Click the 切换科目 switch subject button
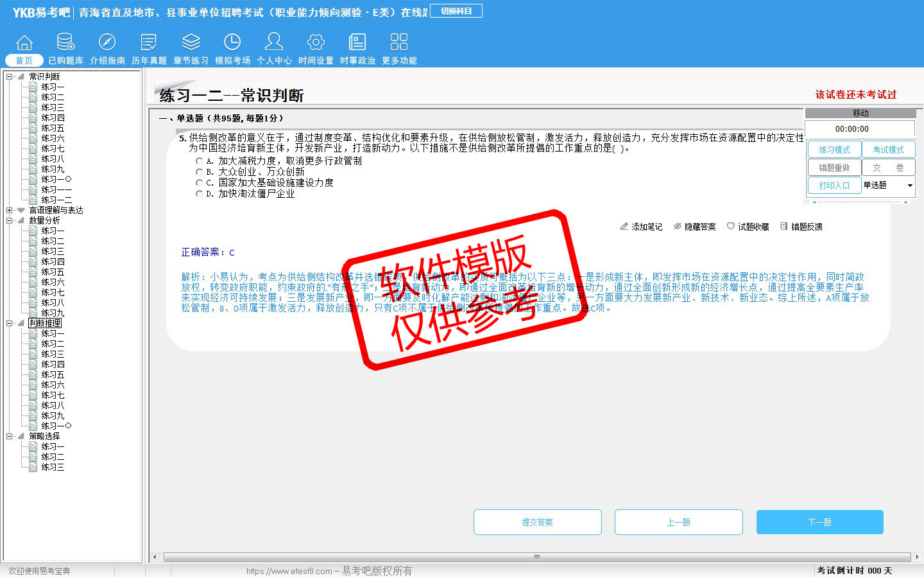This screenshot has height=578, width=924. click(456, 11)
